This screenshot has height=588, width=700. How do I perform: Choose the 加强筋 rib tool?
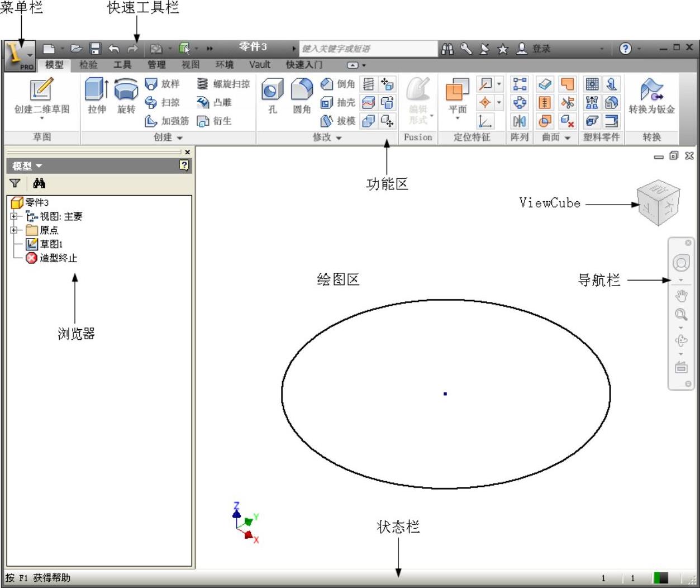(x=167, y=121)
